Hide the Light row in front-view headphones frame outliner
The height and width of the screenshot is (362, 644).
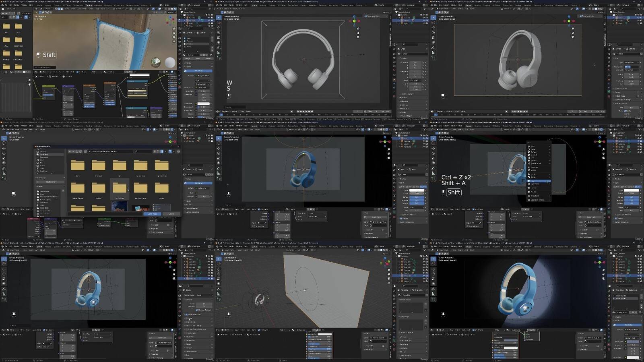(x=423, y=23)
